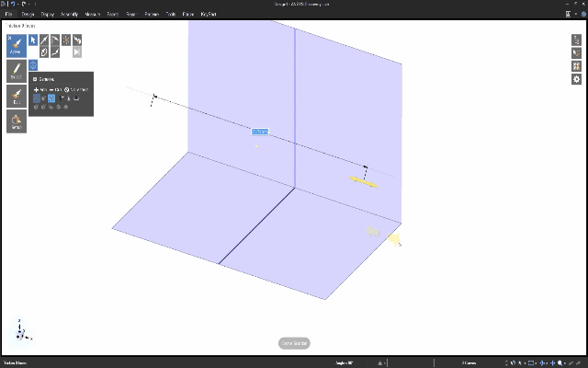Click the orange grid options icon at right edge
588x368 pixels.
pyautogui.click(x=576, y=66)
